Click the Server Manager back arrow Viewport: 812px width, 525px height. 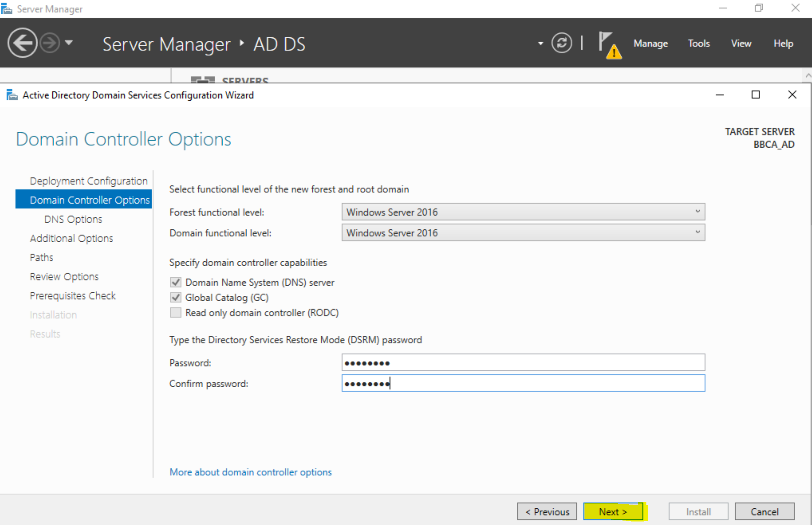click(x=23, y=43)
